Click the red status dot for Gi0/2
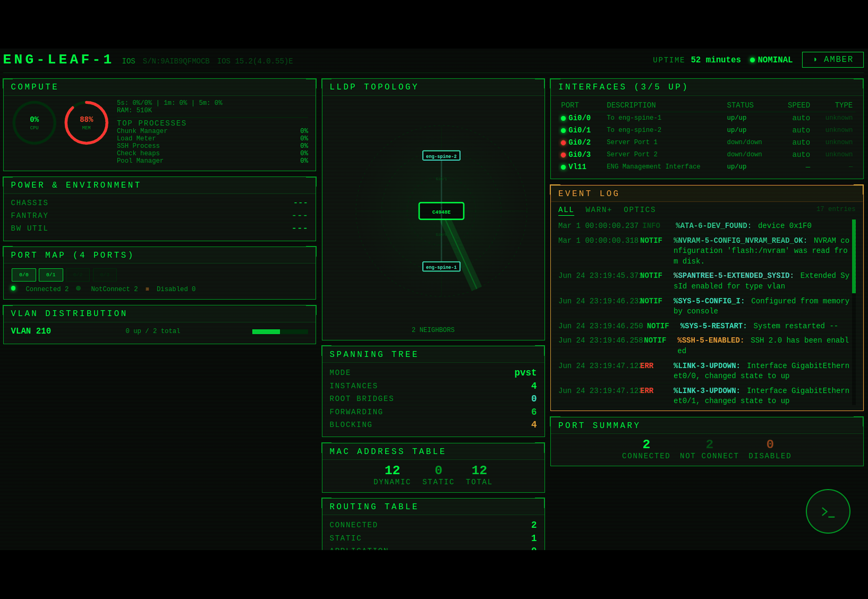Image resolution: width=868 pixels, height=599 pixels. click(563, 142)
